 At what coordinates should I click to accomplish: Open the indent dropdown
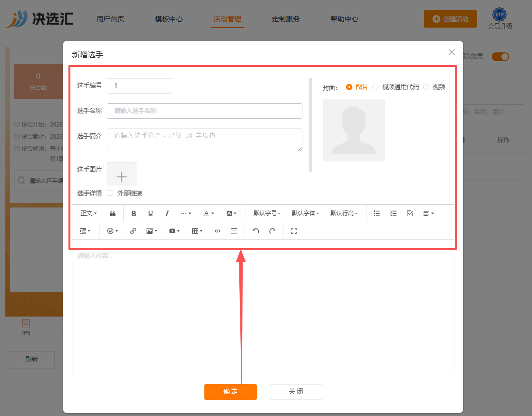(x=85, y=231)
